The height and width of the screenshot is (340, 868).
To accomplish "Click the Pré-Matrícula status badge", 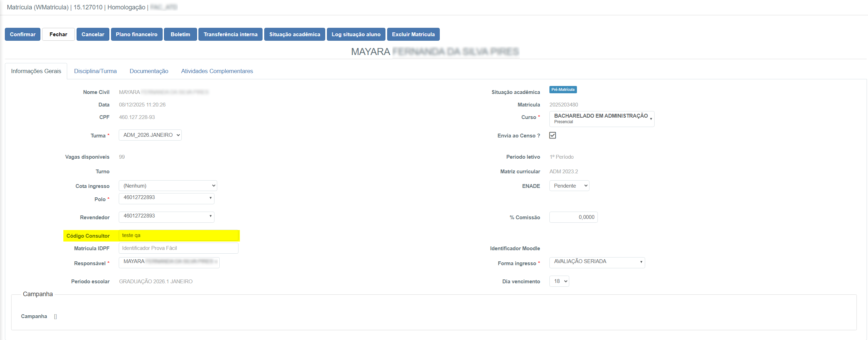I will [563, 89].
